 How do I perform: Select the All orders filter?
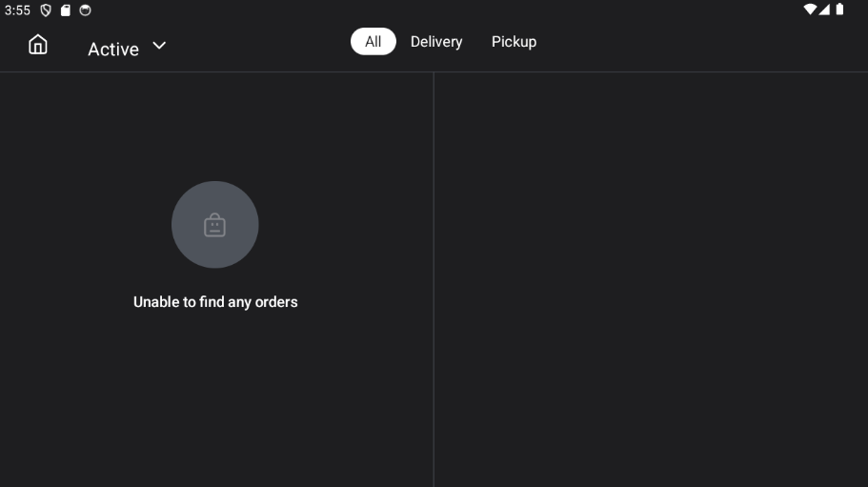point(373,42)
